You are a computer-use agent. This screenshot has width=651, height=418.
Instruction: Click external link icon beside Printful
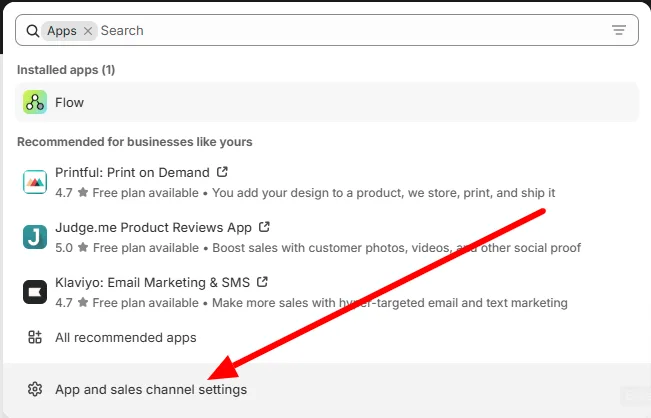[x=222, y=171]
